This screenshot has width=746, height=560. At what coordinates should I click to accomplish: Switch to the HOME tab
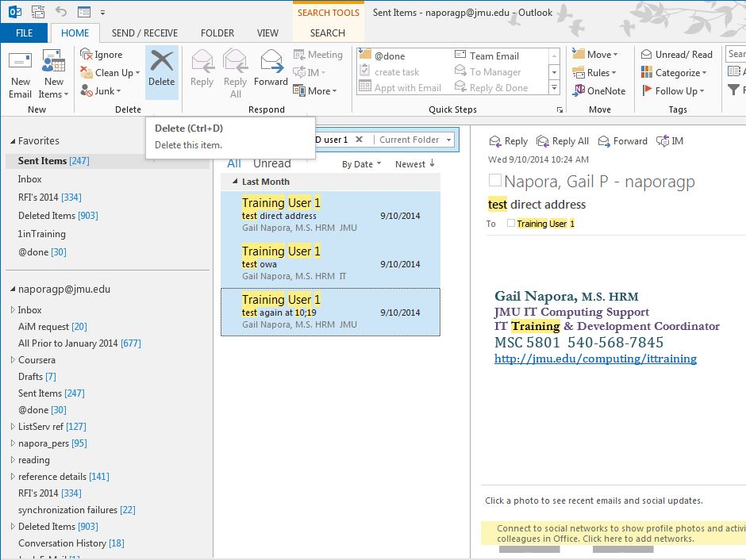click(75, 33)
